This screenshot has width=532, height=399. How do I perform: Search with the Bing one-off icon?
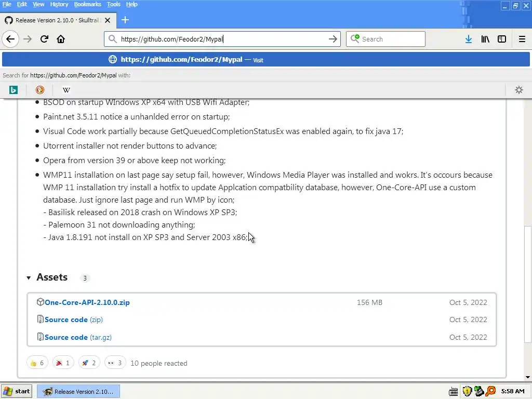tap(13, 90)
